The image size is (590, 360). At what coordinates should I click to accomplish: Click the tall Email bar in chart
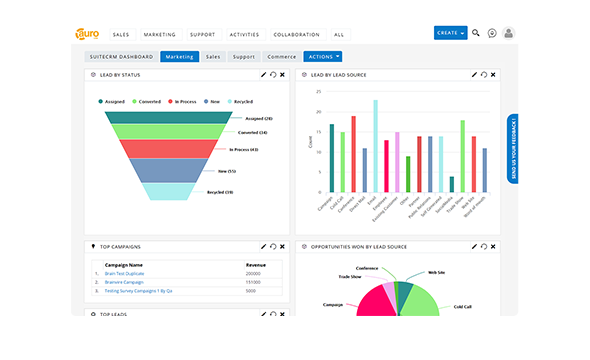click(x=375, y=146)
